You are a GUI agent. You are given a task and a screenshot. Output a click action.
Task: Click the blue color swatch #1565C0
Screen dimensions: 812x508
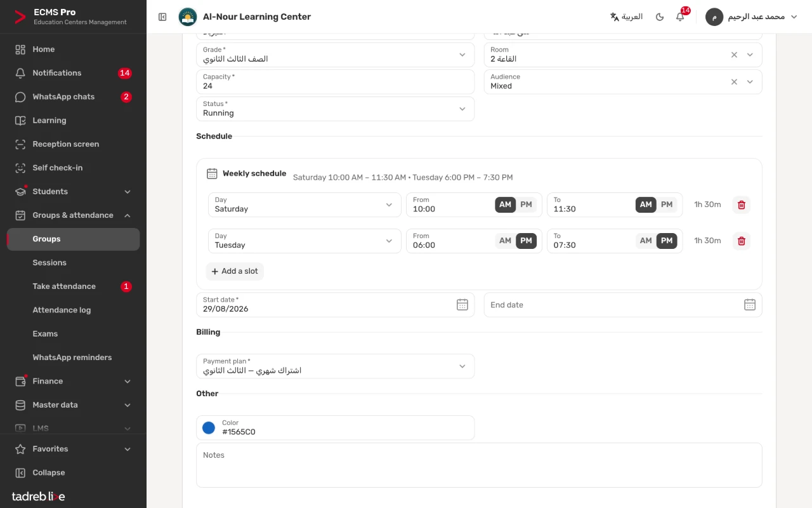click(x=209, y=428)
